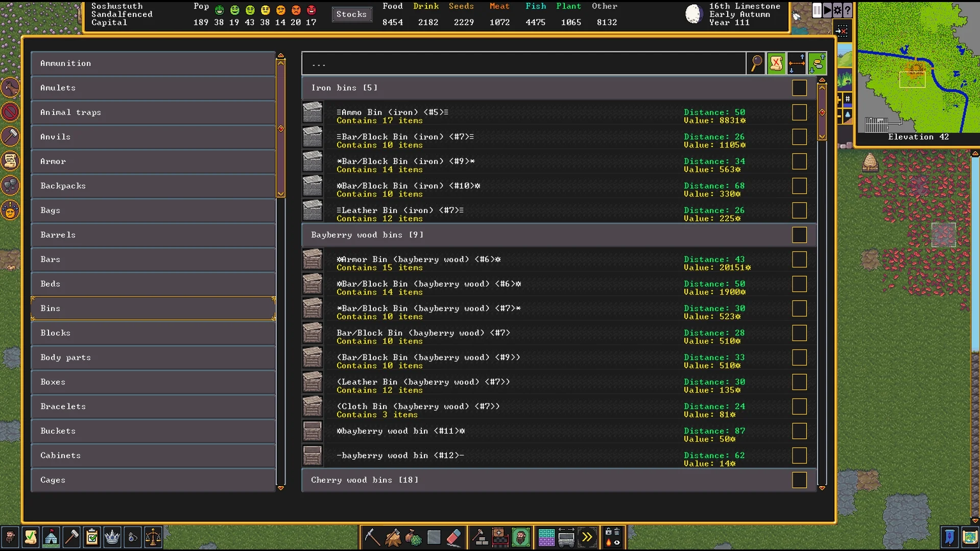Check the Cherry wood bins group checkbox

click(799, 480)
